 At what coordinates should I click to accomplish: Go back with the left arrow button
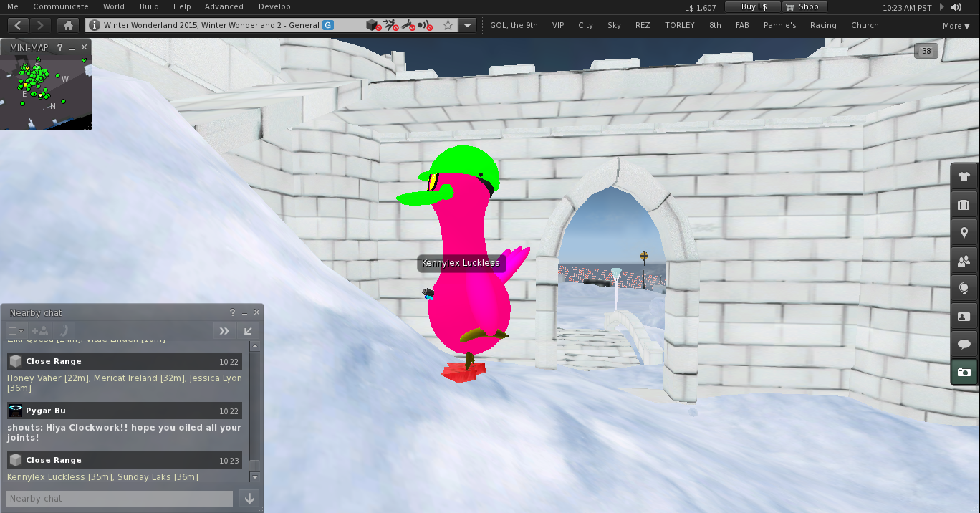(x=18, y=25)
